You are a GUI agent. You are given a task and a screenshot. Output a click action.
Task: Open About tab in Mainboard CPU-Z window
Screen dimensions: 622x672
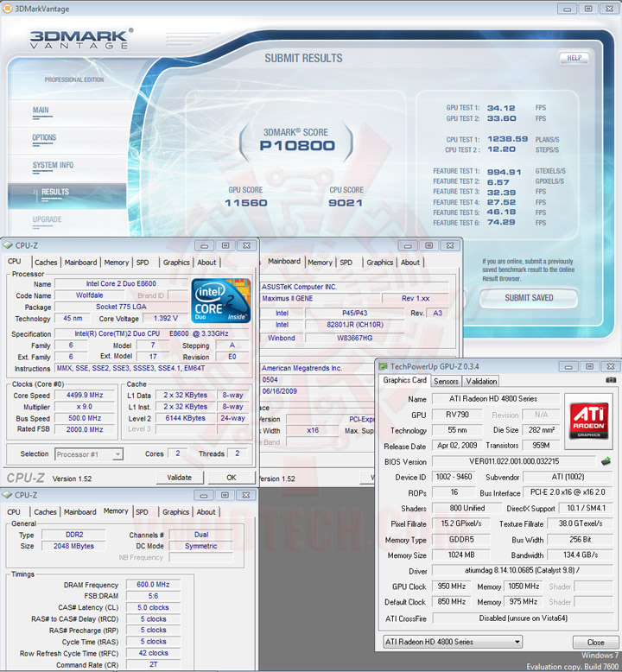coord(410,263)
